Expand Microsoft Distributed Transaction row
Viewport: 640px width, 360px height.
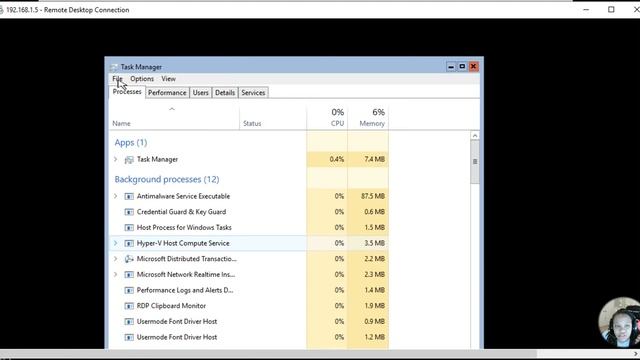point(116,259)
